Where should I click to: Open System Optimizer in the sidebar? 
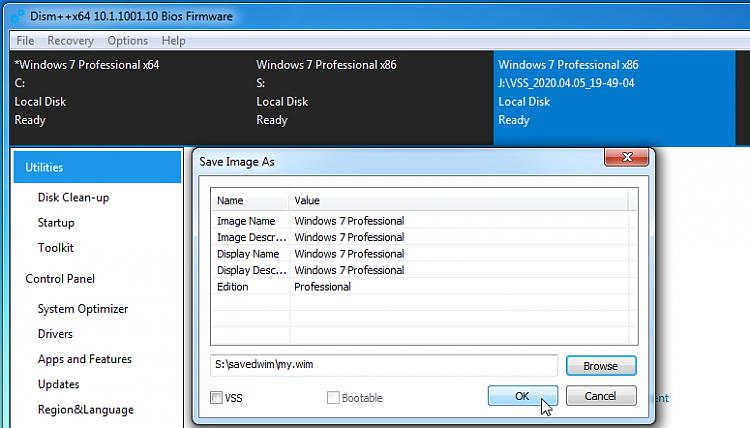coord(83,309)
